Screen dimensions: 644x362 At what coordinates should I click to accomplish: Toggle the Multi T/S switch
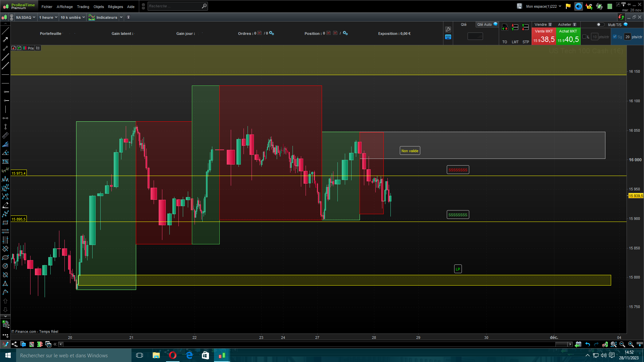click(600, 24)
